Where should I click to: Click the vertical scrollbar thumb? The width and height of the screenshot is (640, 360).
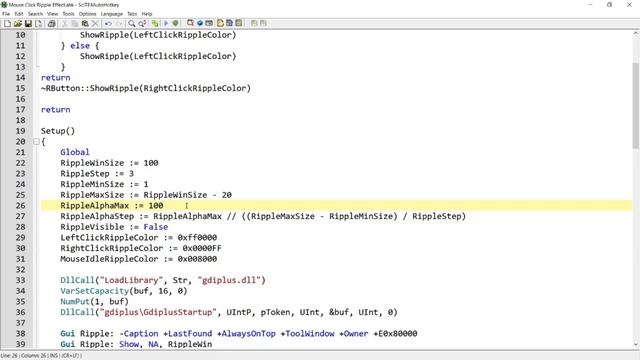click(636, 105)
